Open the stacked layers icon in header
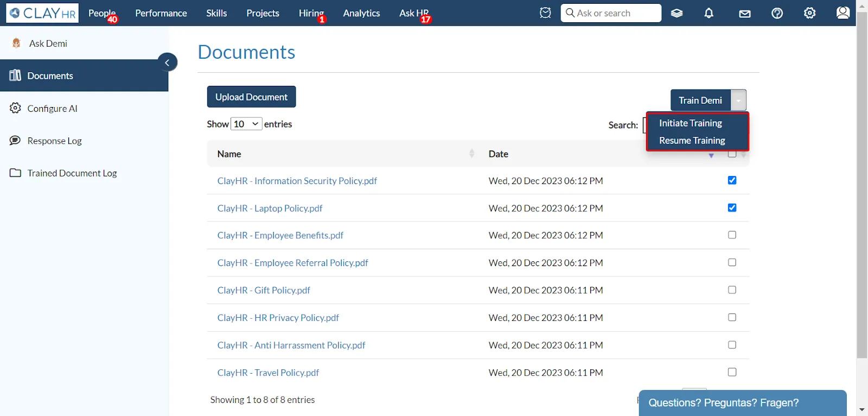This screenshot has width=868, height=416. point(676,13)
